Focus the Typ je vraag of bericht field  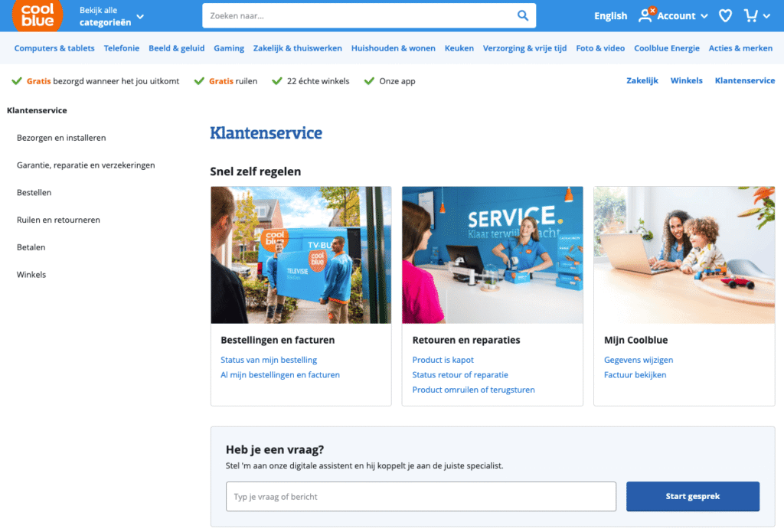(x=421, y=497)
